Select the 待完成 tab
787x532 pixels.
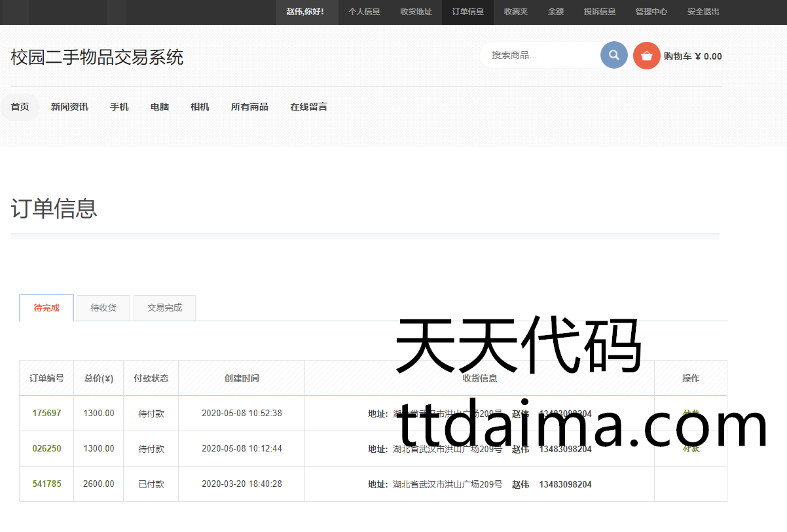point(46,308)
